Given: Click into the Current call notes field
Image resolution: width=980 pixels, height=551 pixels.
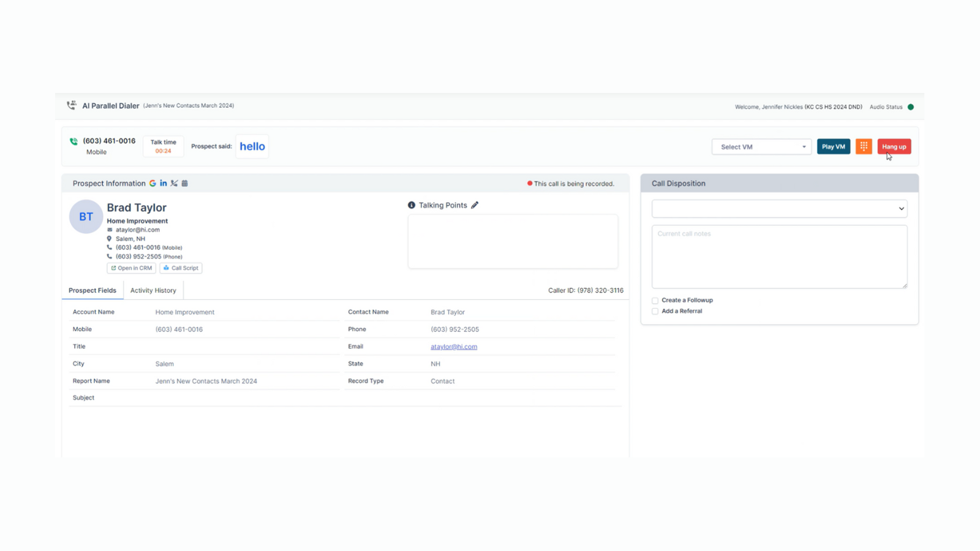Looking at the screenshot, I should 779,257.
